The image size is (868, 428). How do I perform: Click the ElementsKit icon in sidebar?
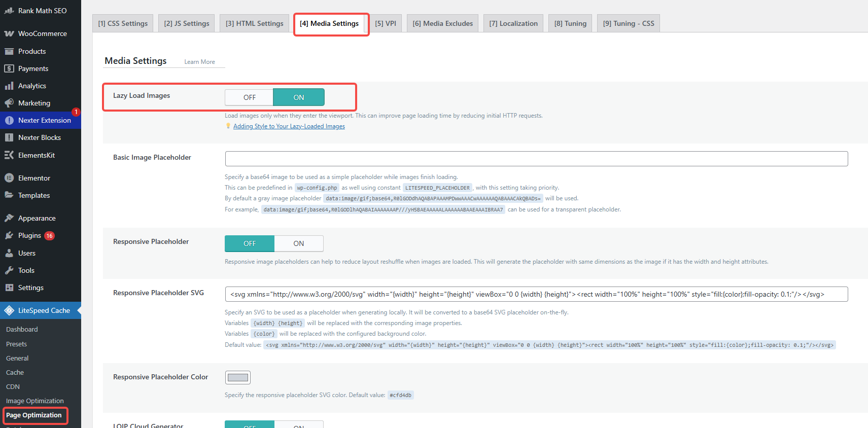click(x=9, y=155)
